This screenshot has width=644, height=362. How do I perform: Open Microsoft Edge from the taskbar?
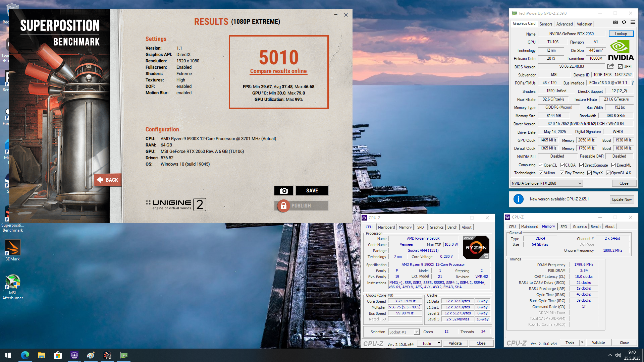25,355
